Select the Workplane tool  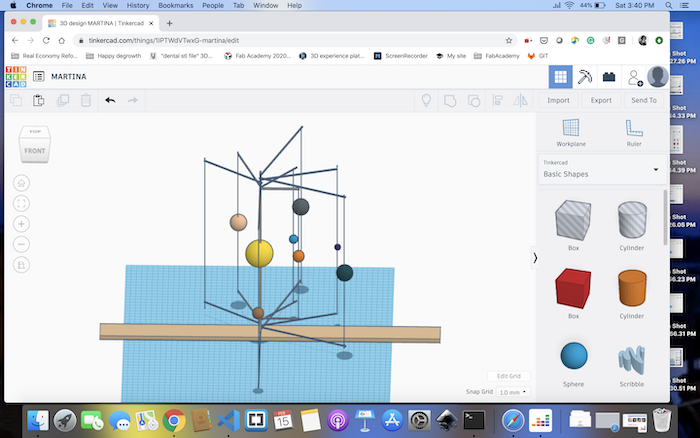571,133
